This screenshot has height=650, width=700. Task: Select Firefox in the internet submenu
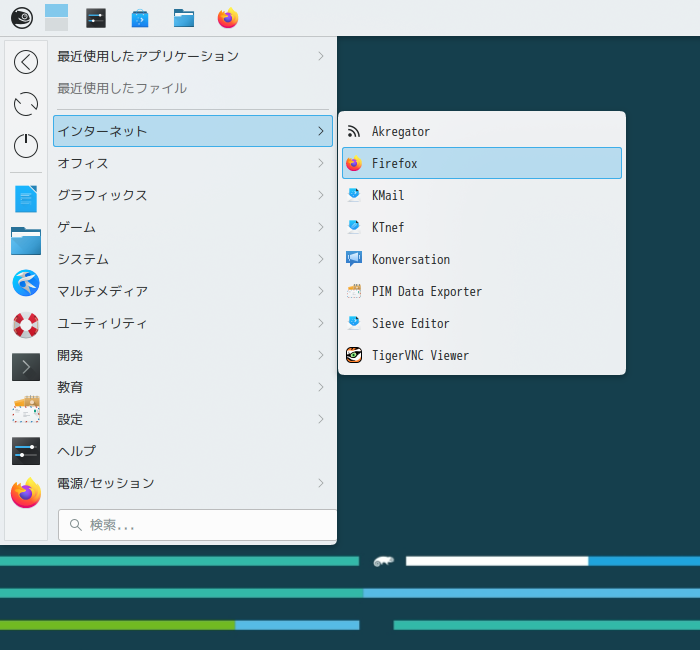482,163
